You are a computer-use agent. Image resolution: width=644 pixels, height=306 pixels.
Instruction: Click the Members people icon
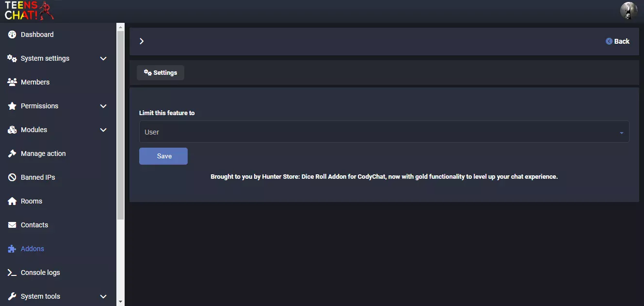tap(12, 82)
